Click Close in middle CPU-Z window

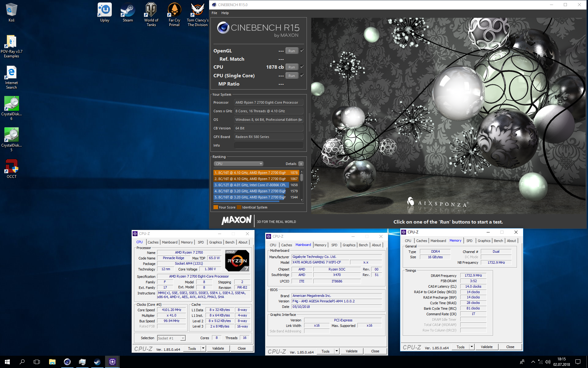pos(375,351)
